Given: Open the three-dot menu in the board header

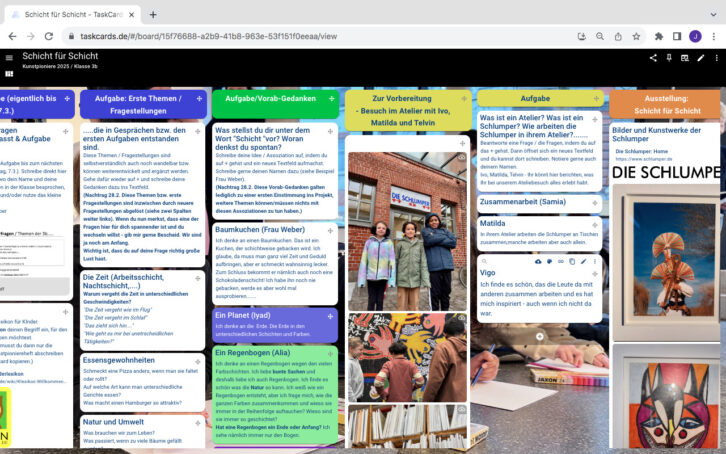Looking at the screenshot, I should tap(717, 58).
